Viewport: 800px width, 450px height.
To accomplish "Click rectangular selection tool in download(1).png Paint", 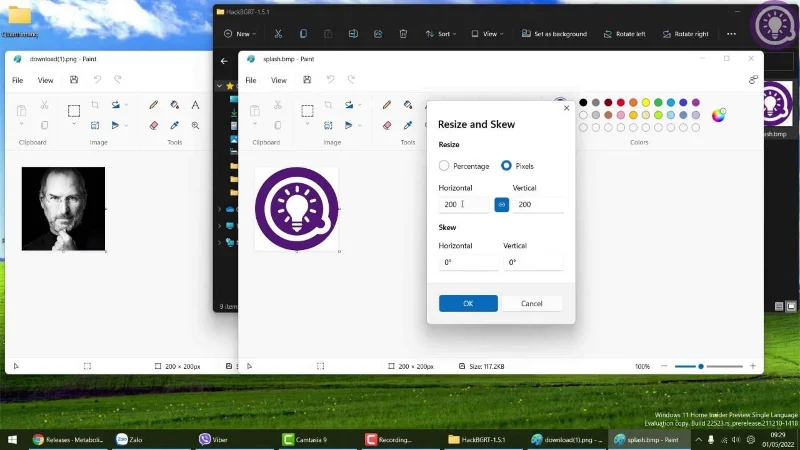I will [74, 111].
